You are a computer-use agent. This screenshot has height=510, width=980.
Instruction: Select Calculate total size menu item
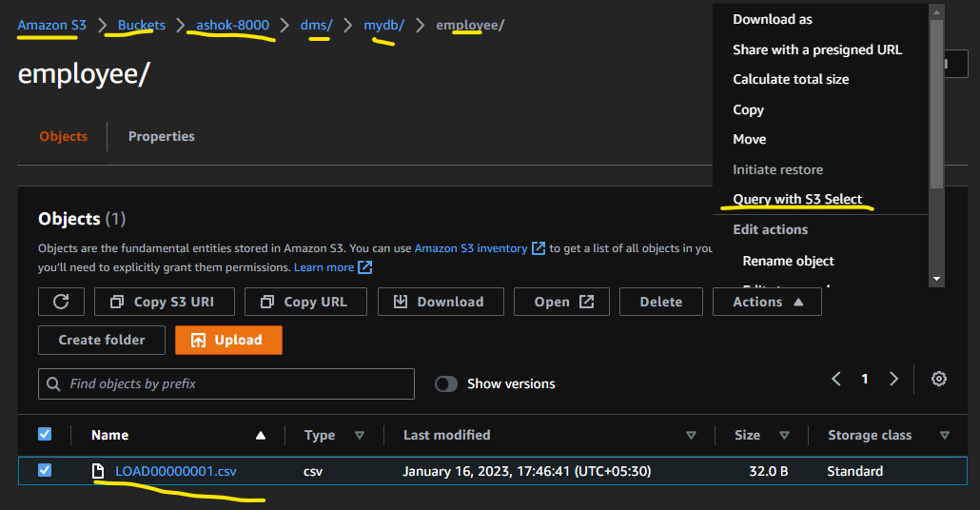(x=791, y=79)
